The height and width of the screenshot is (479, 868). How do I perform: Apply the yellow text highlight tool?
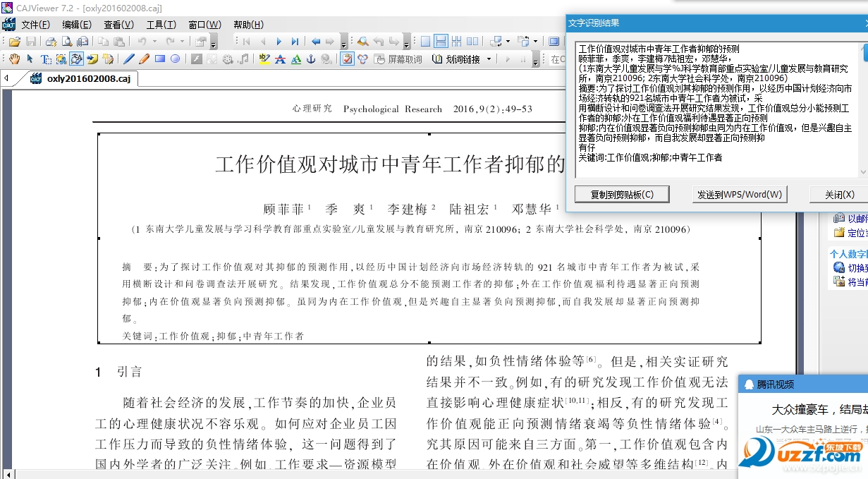point(264,59)
